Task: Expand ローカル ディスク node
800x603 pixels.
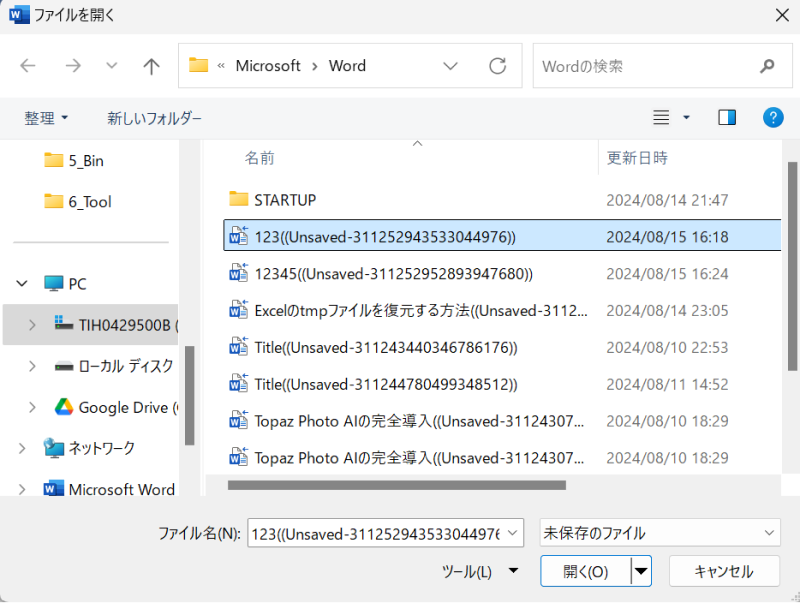Action: pos(32,366)
